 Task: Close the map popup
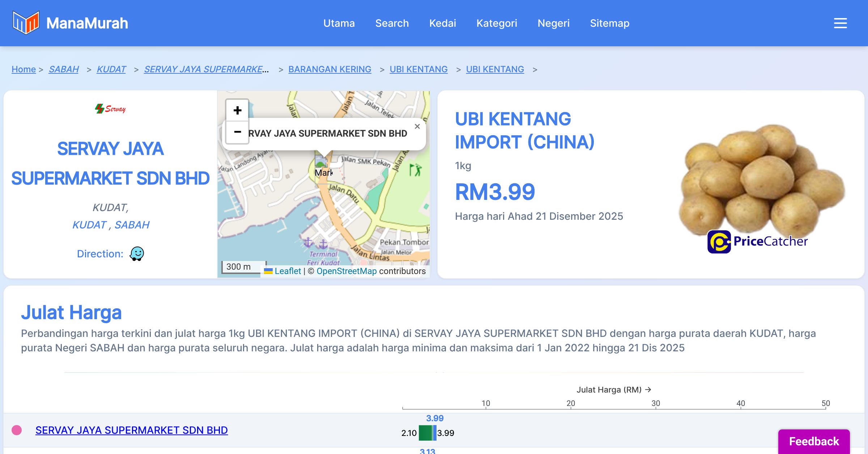click(417, 127)
